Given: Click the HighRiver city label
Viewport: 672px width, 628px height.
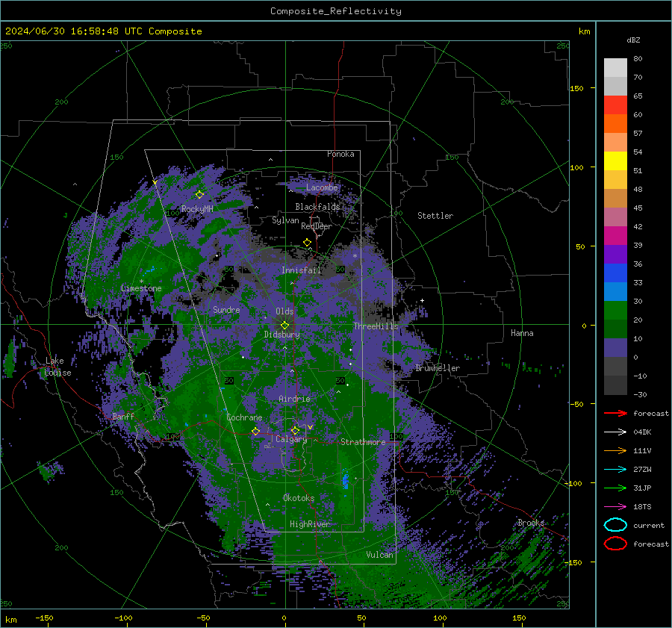Looking at the screenshot, I should [x=310, y=524].
